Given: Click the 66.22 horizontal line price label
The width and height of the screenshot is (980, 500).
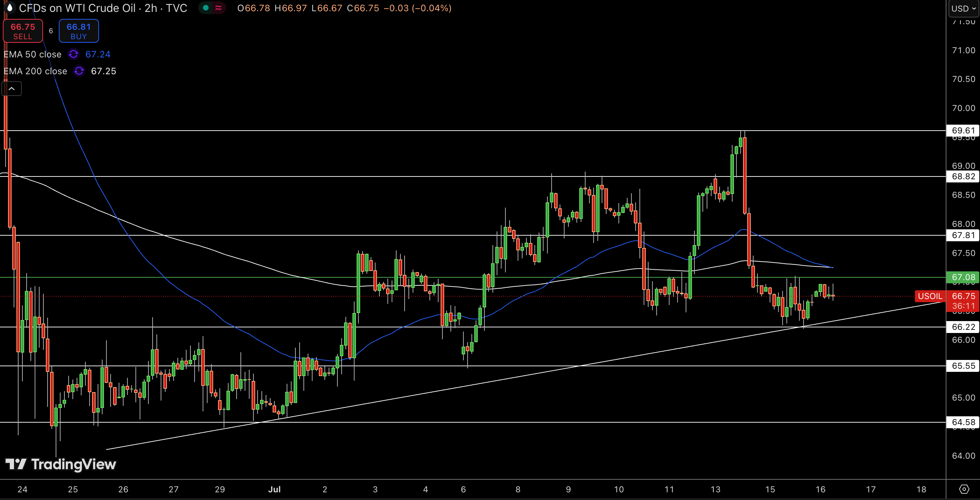Looking at the screenshot, I should 963,327.
